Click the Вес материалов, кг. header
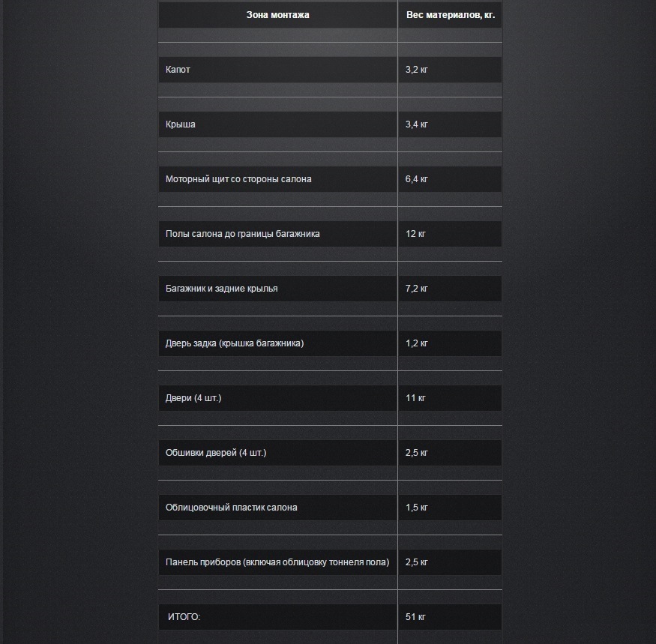Image resolution: width=656 pixels, height=644 pixels. pyautogui.click(x=450, y=15)
